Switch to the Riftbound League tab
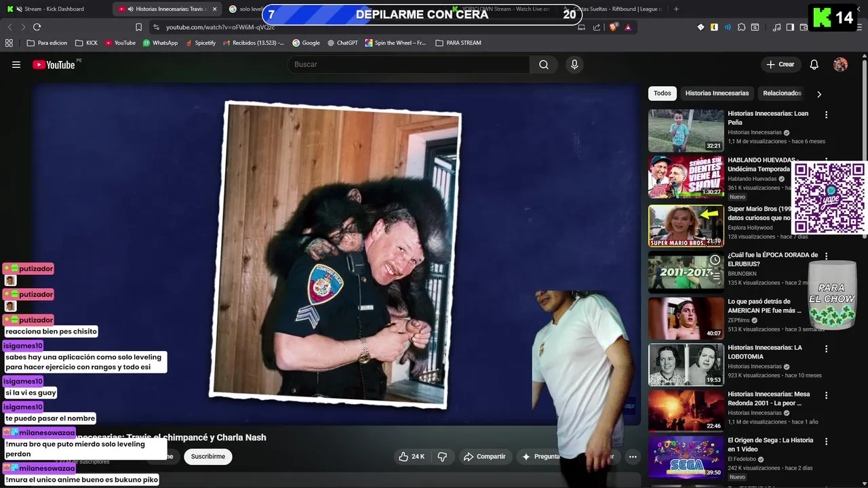Image resolution: width=868 pixels, height=488 pixels. (x=614, y=9)
